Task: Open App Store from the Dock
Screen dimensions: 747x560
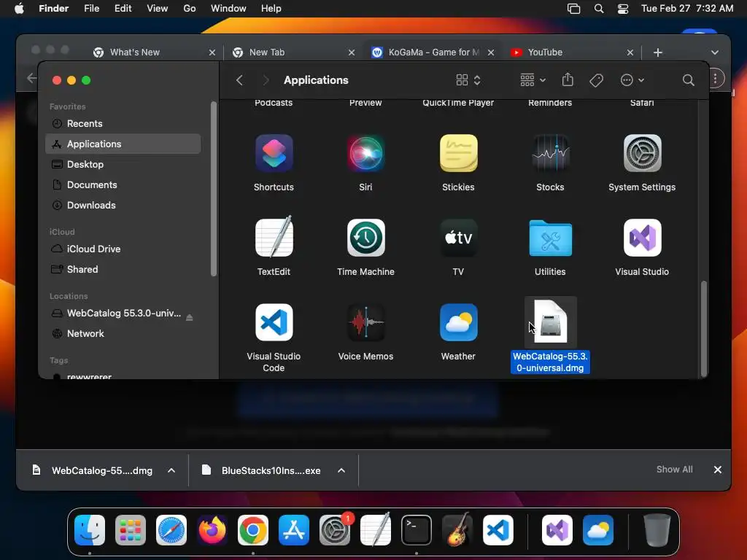Action: 294,529
